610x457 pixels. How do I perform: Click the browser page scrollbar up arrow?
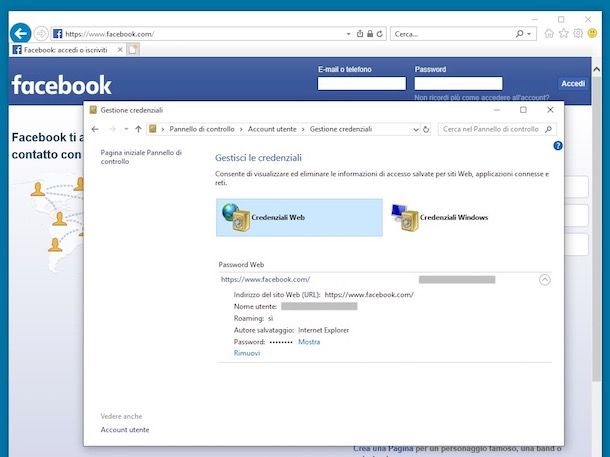click(596, 70)
